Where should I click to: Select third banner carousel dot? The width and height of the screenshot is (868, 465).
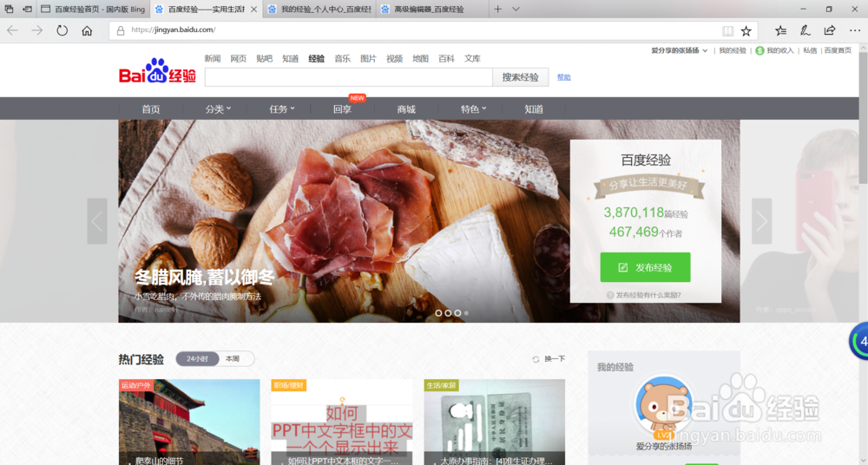457,313
